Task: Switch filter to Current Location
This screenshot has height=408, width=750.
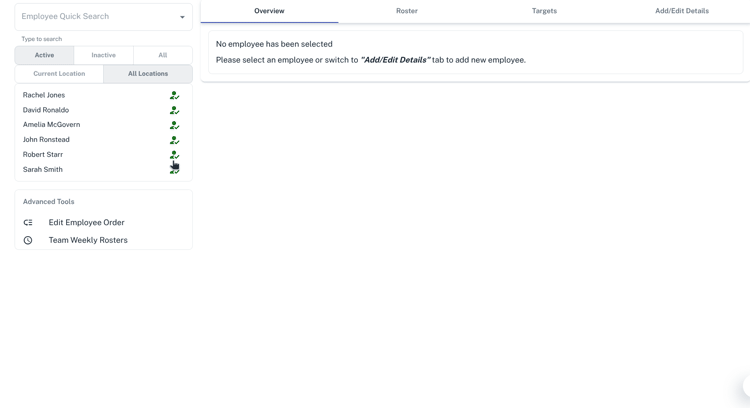Action: tap(59, 74)
